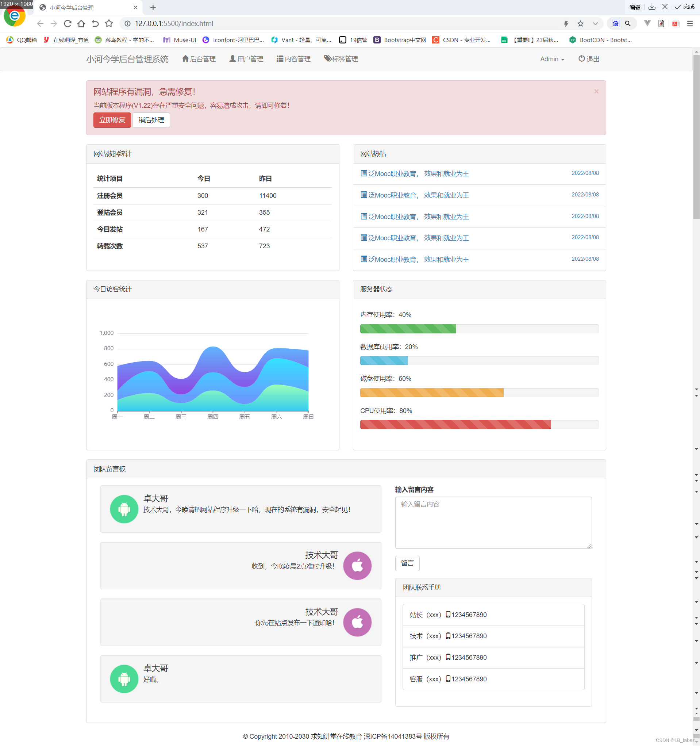
Task: Open 用户管理 nav item
Action: 246,59
